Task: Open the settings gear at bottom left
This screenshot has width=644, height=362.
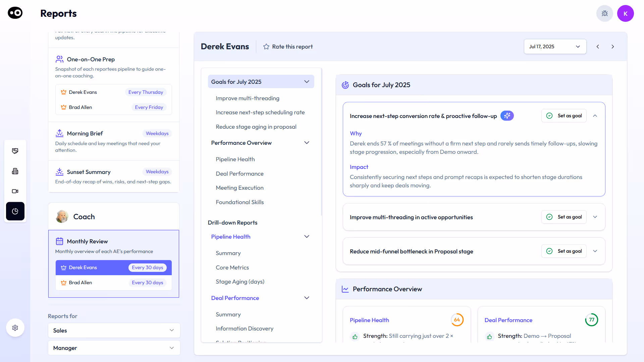Action: (15, 327)
